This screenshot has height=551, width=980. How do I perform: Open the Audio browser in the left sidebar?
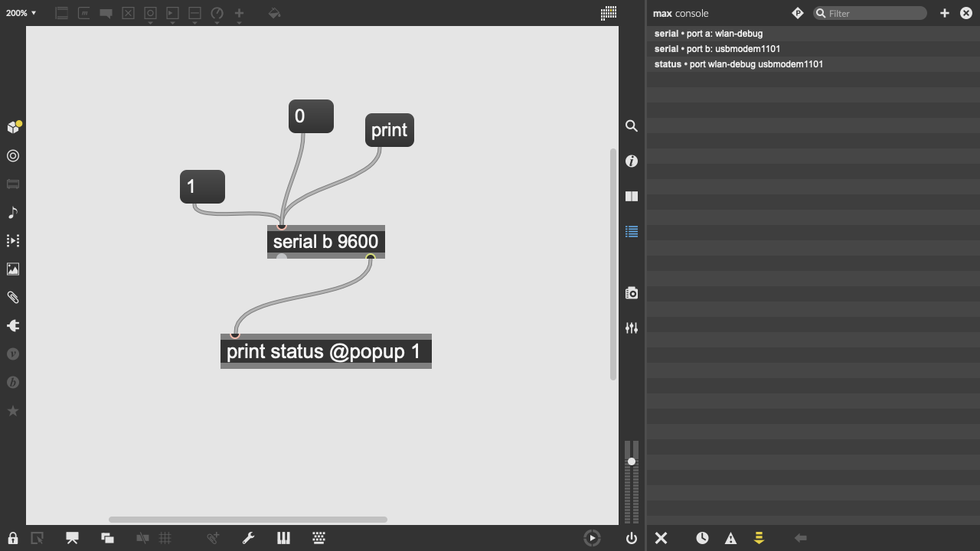pyautogui.click(x=13, y=213)
